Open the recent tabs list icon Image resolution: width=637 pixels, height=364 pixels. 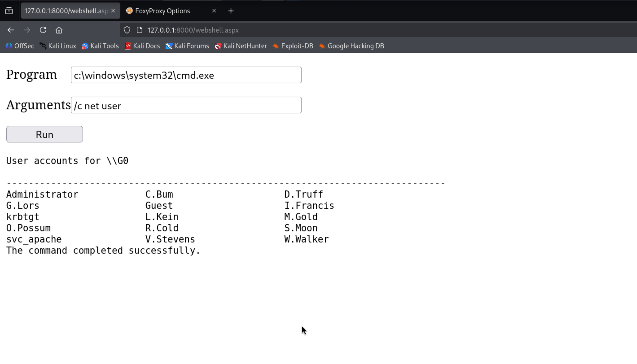[9, 11]
